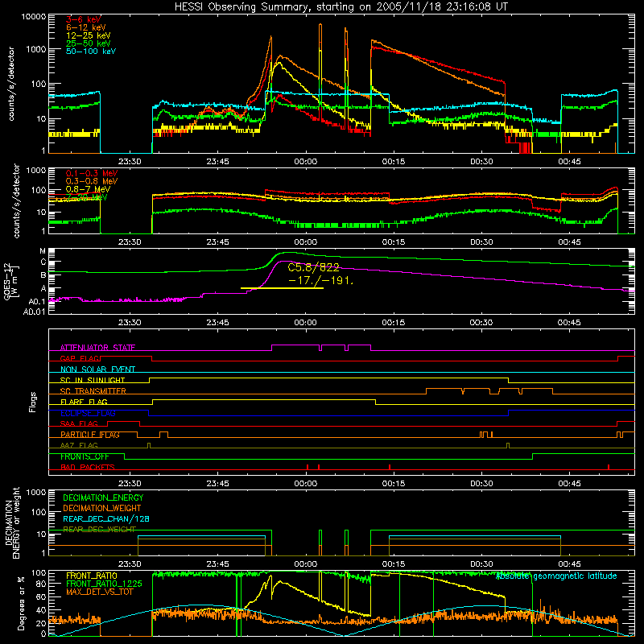Click the FRONT_RATIO legend label
Image resolution: width=644 pixels, height=644 pixels.
92,576
